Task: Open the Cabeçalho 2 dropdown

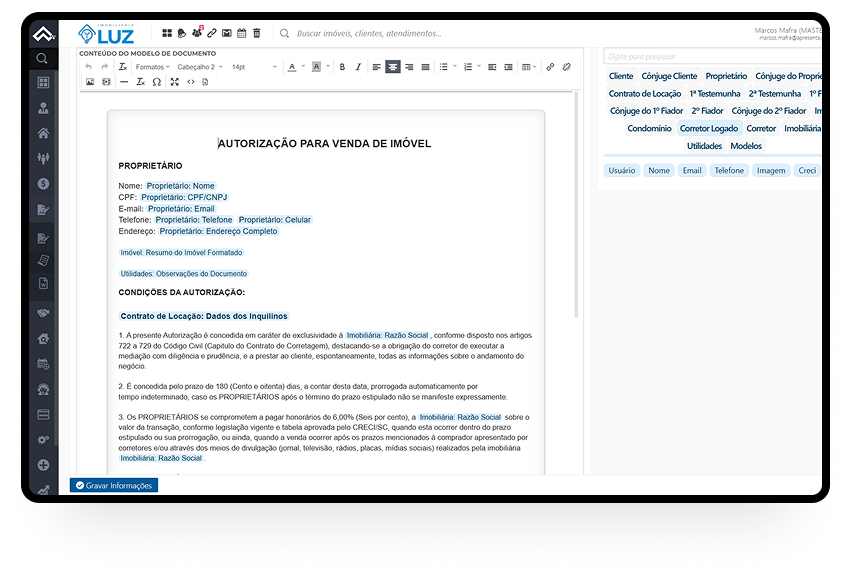Action: pyautogui.click(x=200, y=67)
